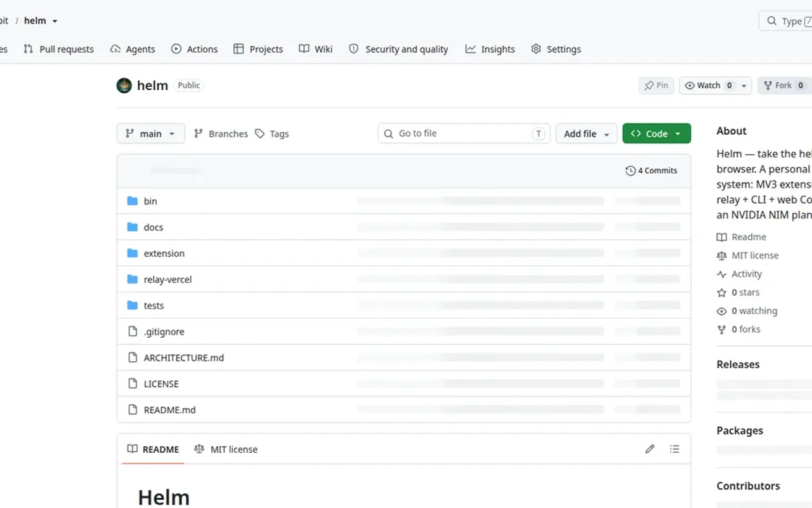Click the ARCHITECTURE.md file icon
The image size is (812, 508).
pos(133,357)
